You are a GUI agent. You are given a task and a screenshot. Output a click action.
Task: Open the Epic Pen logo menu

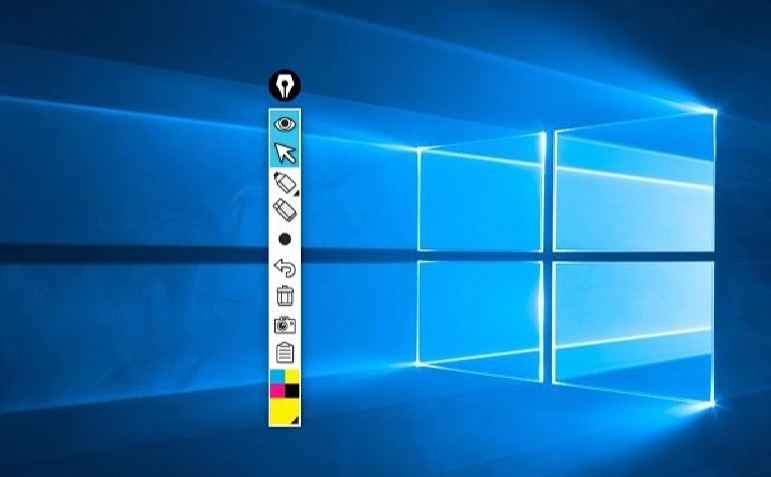tap(285, 87)
